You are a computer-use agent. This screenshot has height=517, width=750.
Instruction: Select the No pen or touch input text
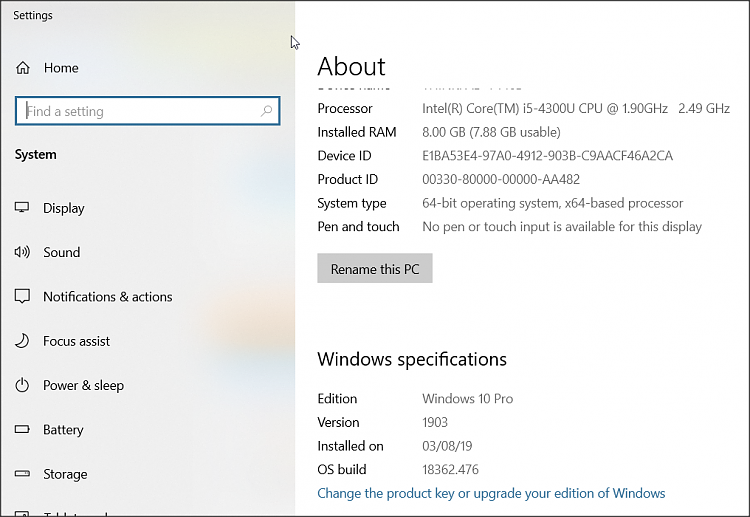point(562,227)
